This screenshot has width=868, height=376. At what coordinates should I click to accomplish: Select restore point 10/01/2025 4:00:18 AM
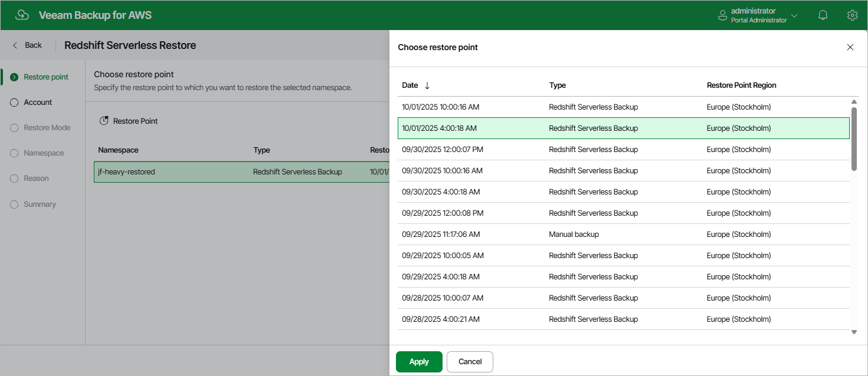point(624,128)
